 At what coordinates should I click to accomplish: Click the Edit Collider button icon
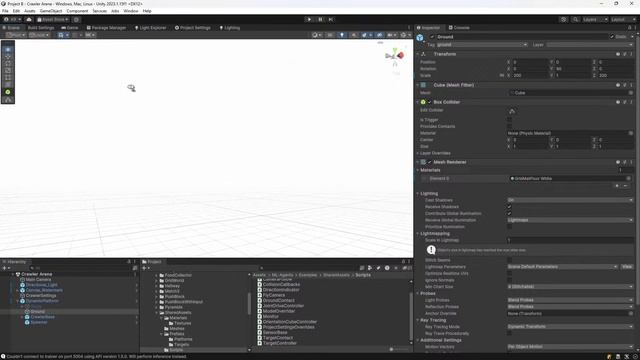tap(512, 111)
